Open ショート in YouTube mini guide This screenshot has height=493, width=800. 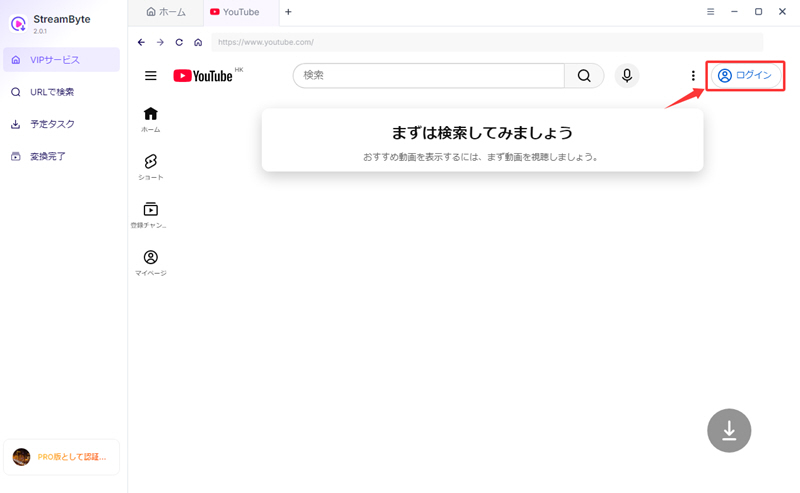151,167
